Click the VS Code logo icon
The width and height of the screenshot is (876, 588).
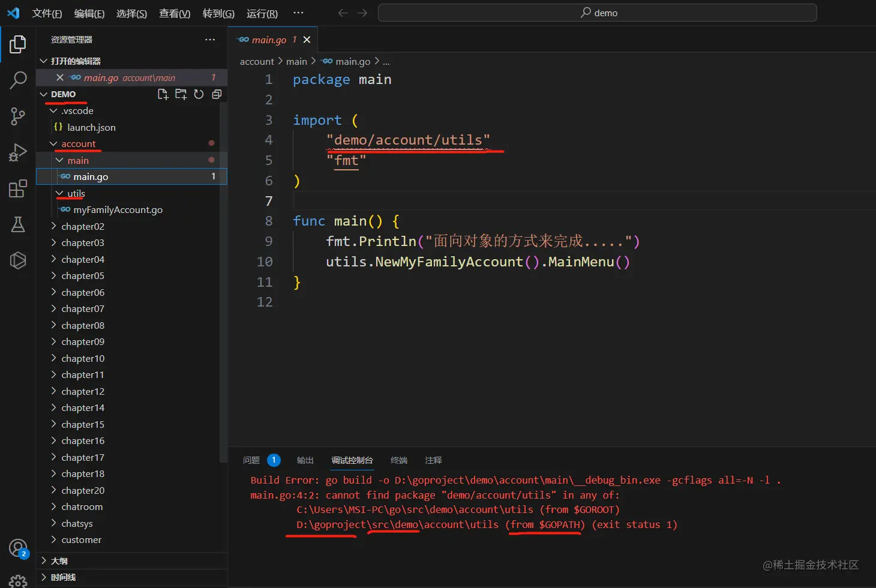(x=13, y=13)
